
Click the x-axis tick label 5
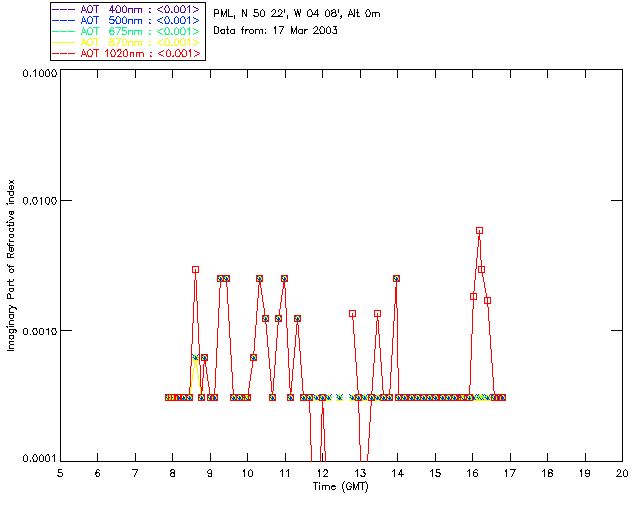tap(60, 473)
